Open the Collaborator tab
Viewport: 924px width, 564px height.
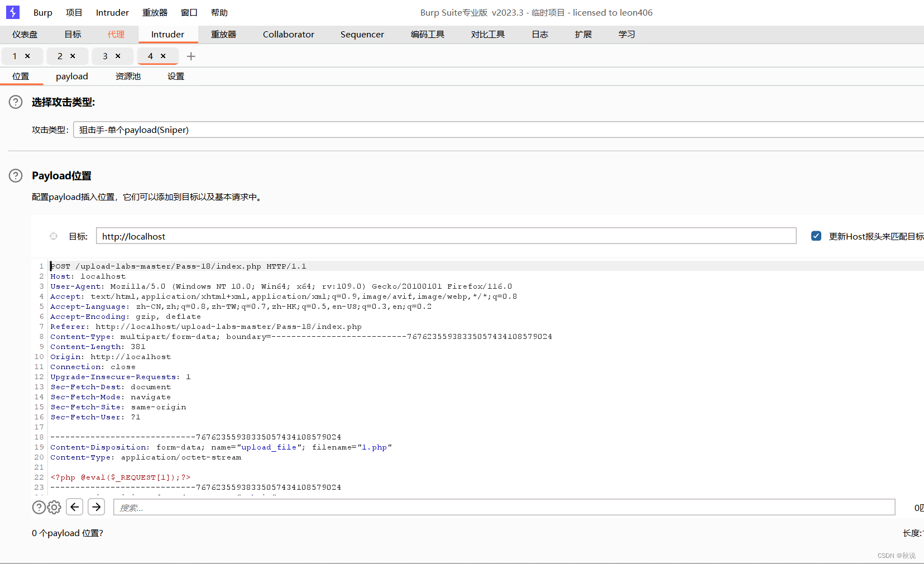(289, 34)
